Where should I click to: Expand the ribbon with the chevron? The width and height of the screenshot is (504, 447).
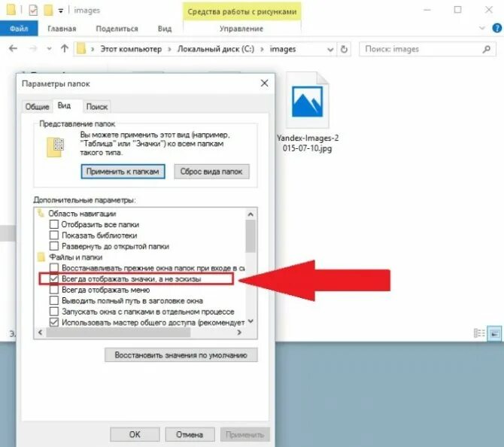pos(482,29)
